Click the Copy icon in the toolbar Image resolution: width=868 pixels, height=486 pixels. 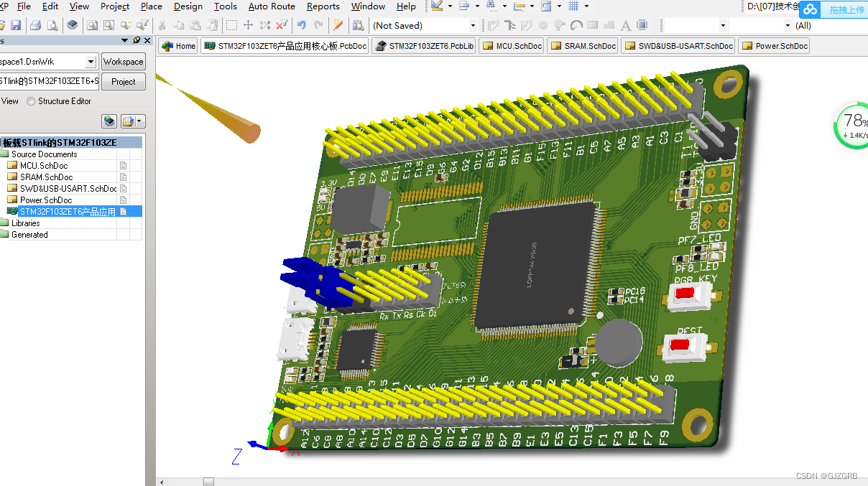(x=179, y=24)
